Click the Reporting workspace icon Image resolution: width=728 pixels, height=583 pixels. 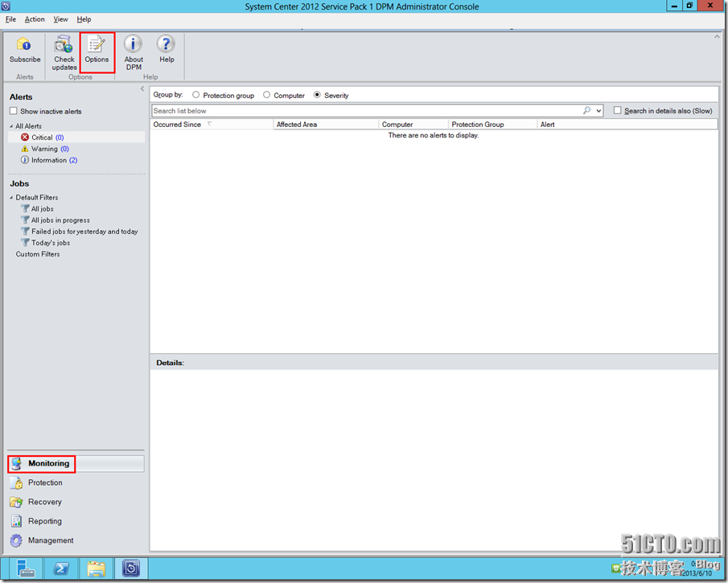pos(16,521)
